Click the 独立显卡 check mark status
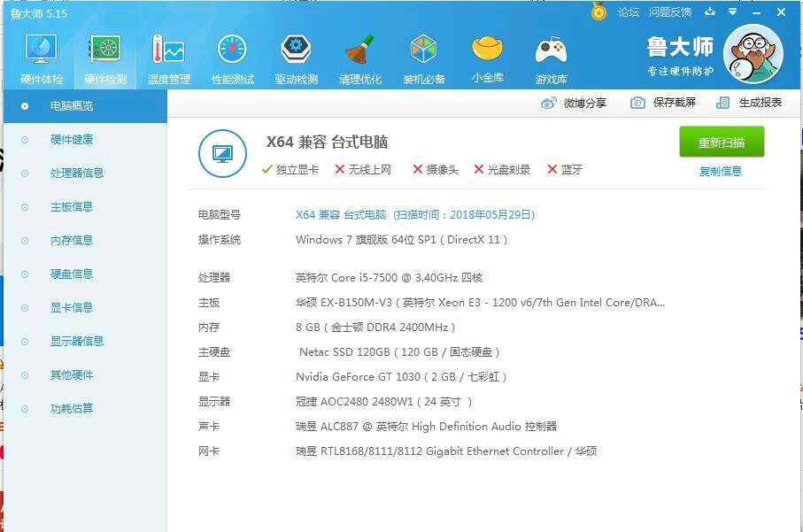This screenshot has height=532, width=803. pyautogui.click(x=290, y=169)
